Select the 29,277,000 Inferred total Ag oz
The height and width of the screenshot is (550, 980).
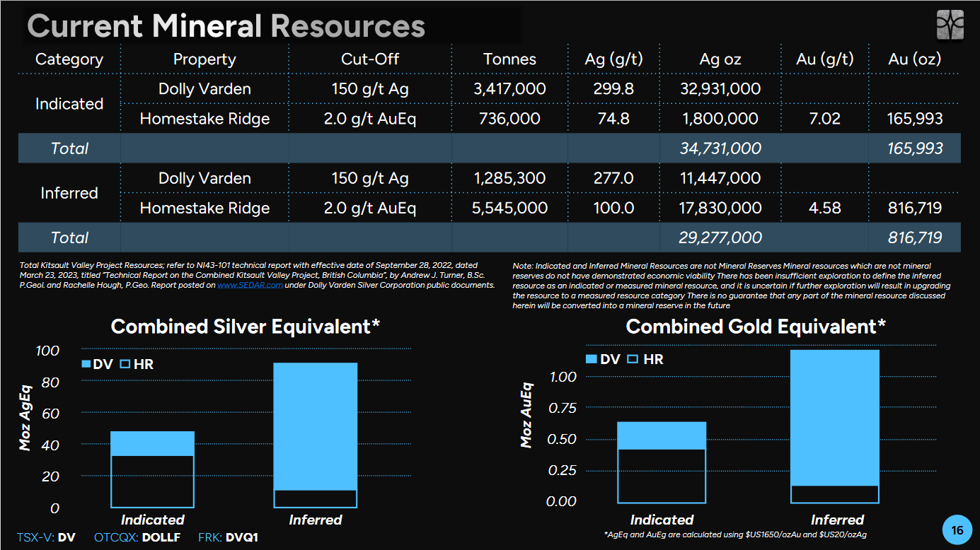pyautogui.click(x=720, y=238)
